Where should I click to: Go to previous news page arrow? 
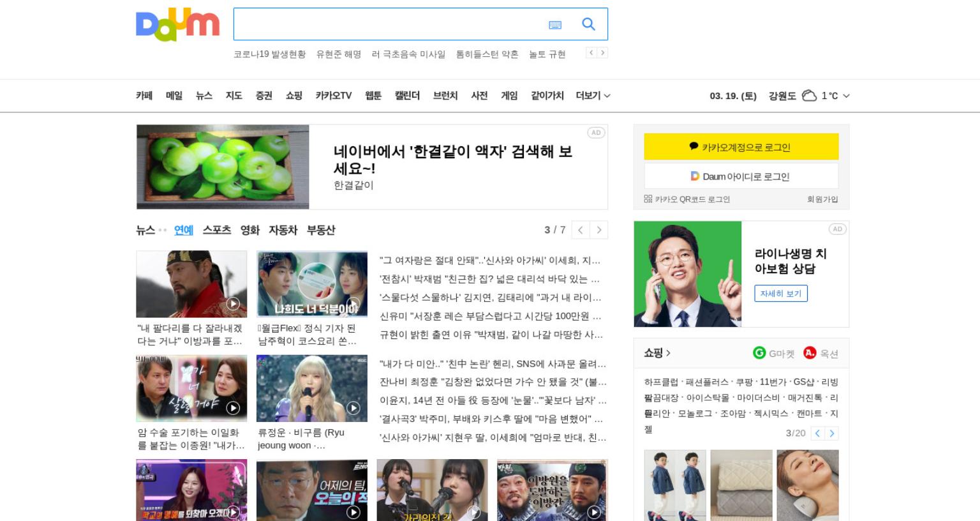[581, 230]
